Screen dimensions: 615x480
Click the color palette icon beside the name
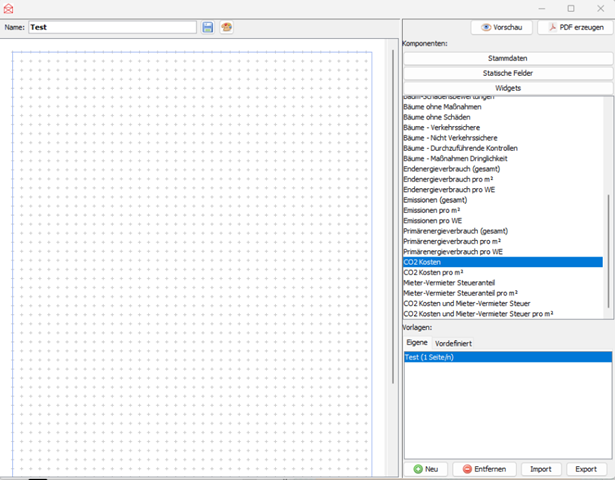click(x=226, y=27)
